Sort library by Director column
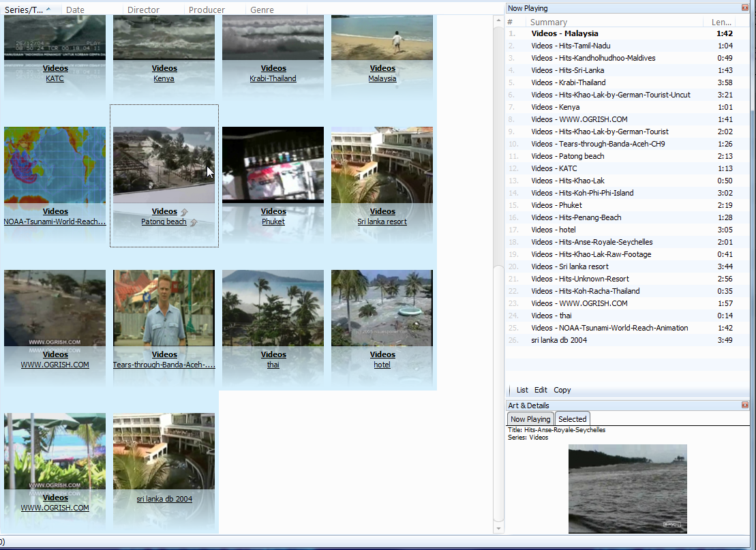This screenshot has height=550, width=756. 143,10
